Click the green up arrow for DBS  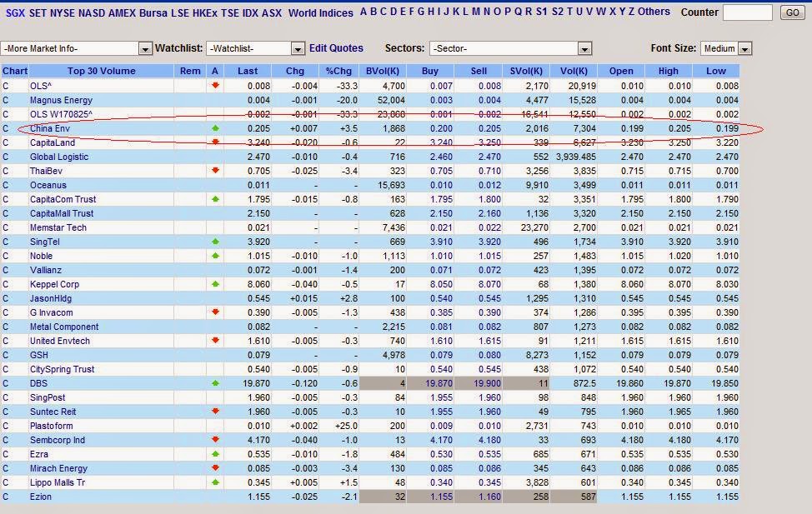(215, 383)
